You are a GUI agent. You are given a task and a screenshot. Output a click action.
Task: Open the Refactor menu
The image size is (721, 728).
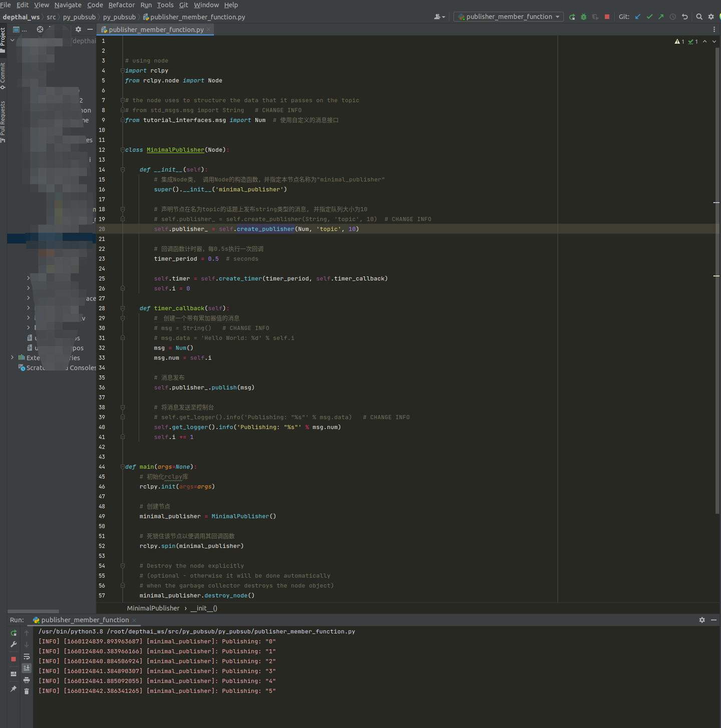(121, 5)
